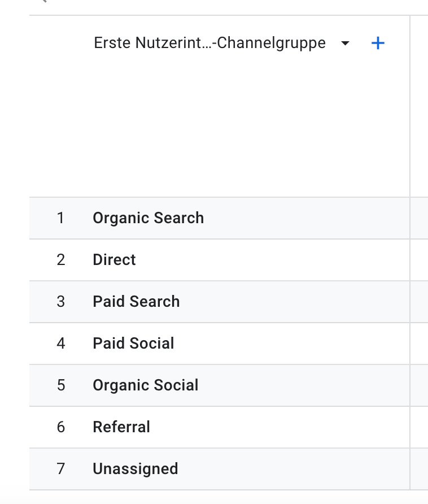Select the Organic Search row label
Screen dimensions: 428x504
point(148,218)
